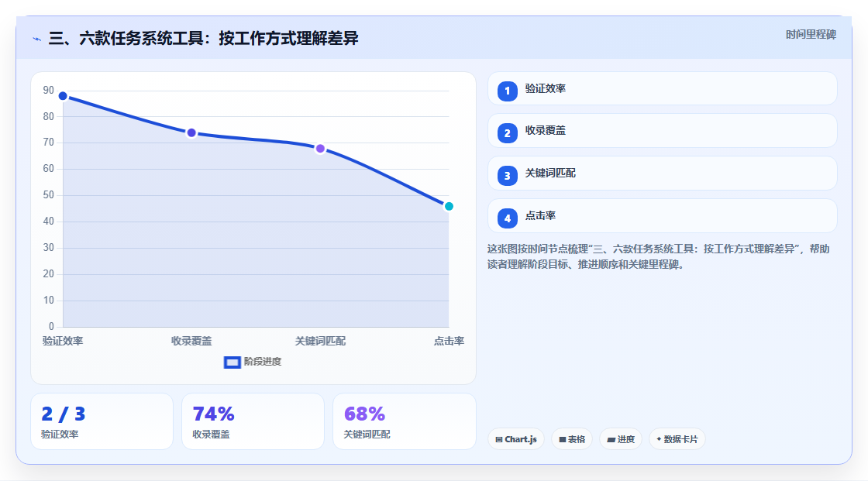868x481 pixels.
Task: Click the cyan 点击率 data point
Action: (449, 207)
